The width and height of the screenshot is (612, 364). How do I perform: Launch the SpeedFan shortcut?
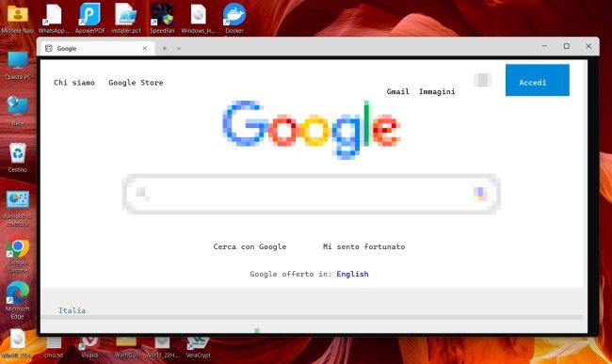[162, 19]
